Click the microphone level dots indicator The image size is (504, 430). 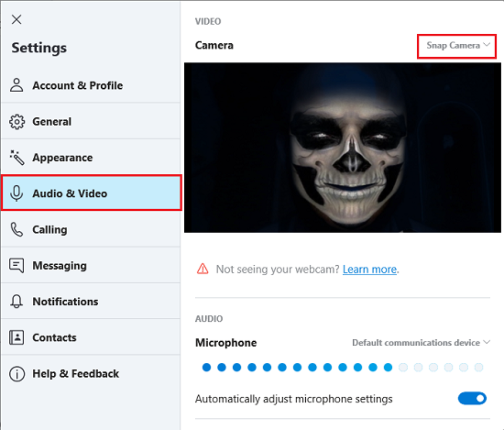click(x=342, y=367)
